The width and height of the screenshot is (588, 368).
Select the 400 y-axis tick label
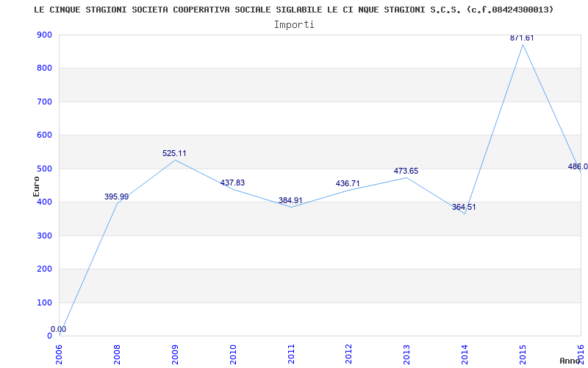44,202
